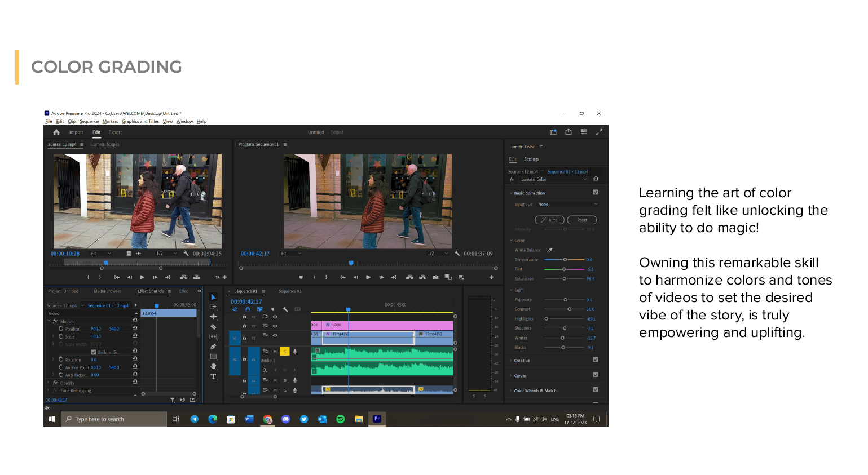The height and width of the screenshot is (475, 868).
Task: Pick the Hand tool
Action: tap(213, 366)
